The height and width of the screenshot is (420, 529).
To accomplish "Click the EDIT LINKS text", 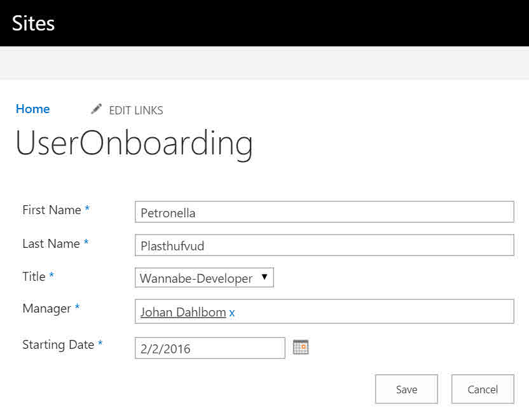I will pyautogui.click(x=135, y=111).
